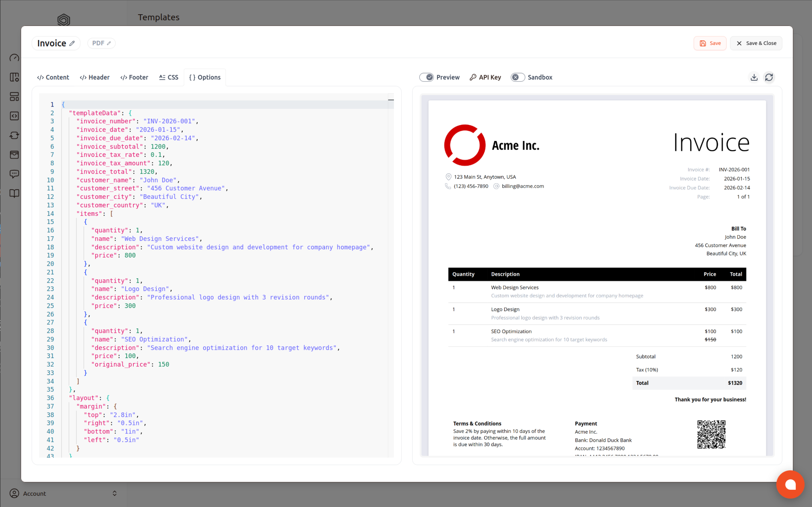The image size is (812, 507).
Task: Toggle the Preview switch
Action: (x=426, y=77)
